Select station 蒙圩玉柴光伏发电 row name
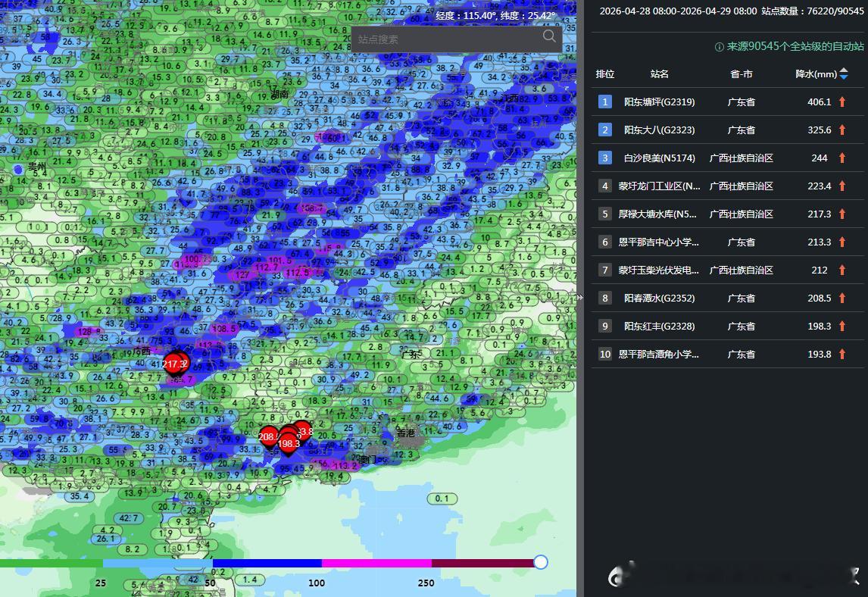The image size is (868, 597). (x=659, y=270)
